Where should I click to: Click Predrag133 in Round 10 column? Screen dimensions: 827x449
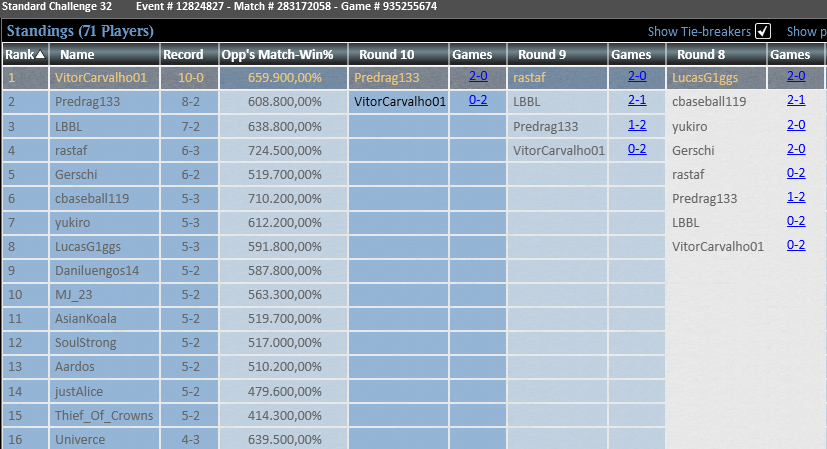pos(387,78)
